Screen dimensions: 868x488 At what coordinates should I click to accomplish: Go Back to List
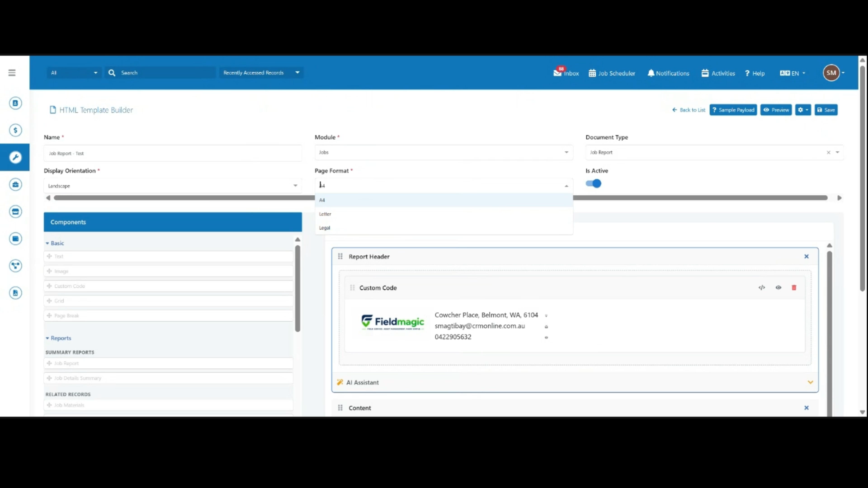click(689, 110)
